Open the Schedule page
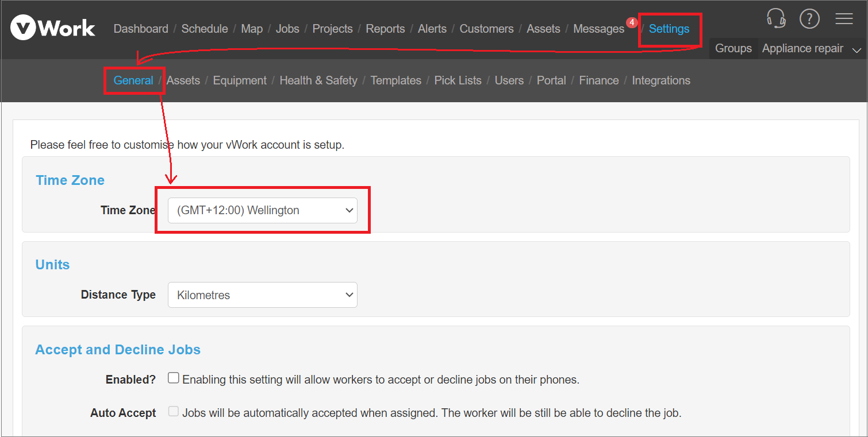 coord(205,29)
